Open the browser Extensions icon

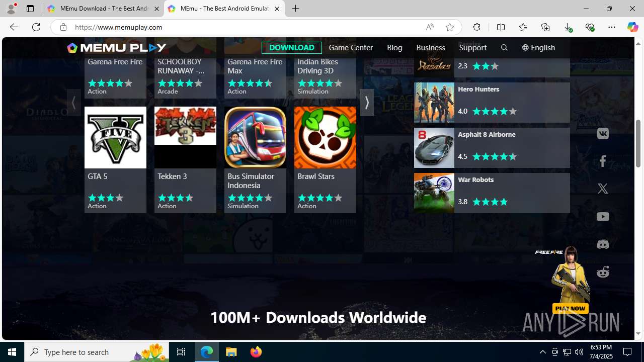click(x=476, y=27)
